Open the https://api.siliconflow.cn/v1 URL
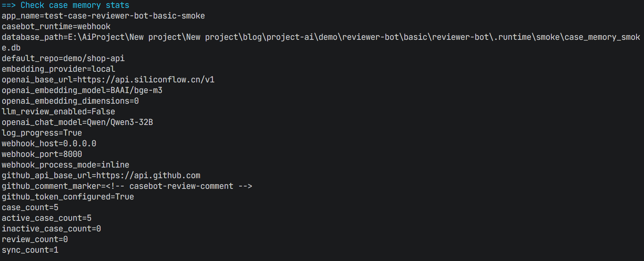The height and width of the screenshot is (261, 644). pos(146,80)
